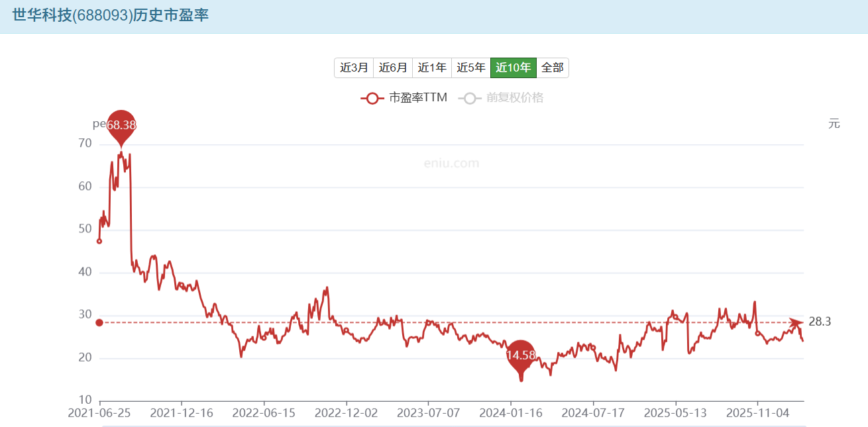868x427 pixels.
Task: Click y-axis value 70
Action: click(x=85, y=143)
